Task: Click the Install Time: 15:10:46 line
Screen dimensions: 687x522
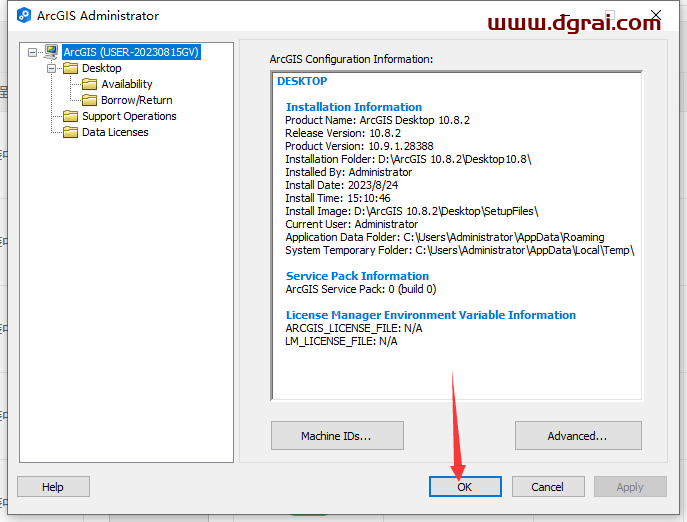Action: pyautogui.click(x=337, y=198)
